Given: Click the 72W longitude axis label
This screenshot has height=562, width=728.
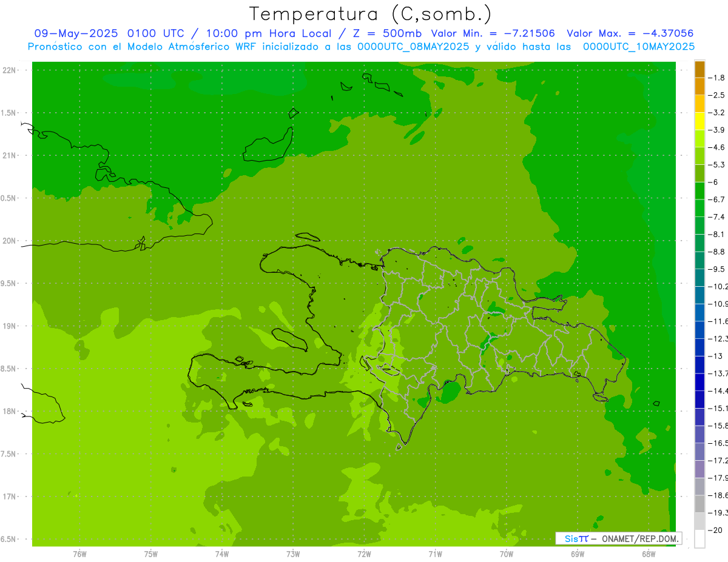Looking at the screenshot, I should [x=364, y=554].
